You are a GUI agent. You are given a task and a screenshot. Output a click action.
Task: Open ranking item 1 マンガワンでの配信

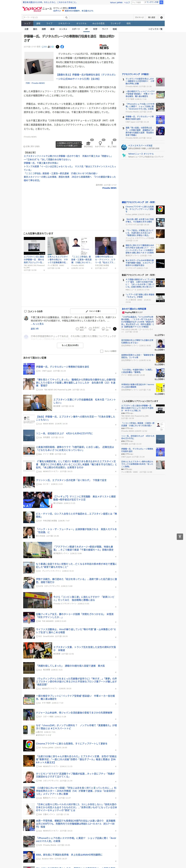coord(140,81)
